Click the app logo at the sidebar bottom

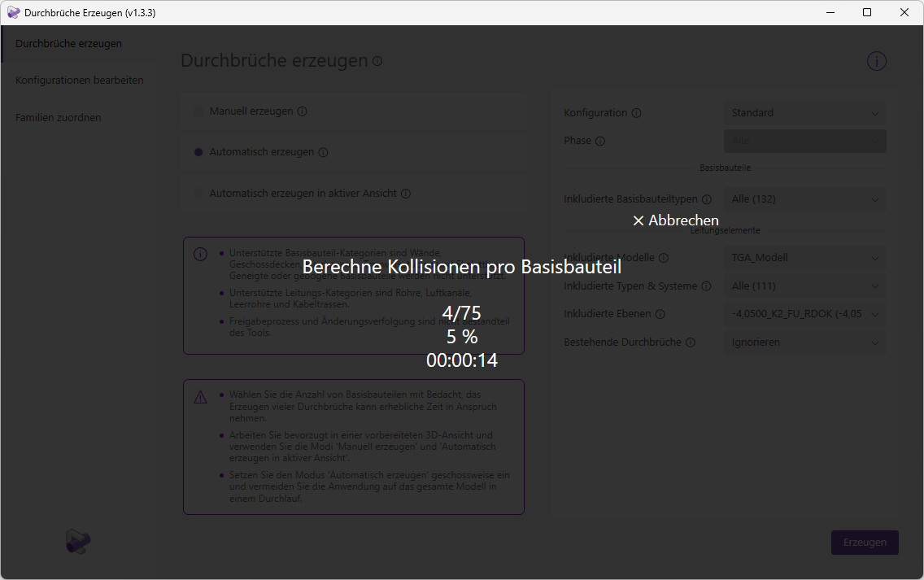tap(77, 541)
